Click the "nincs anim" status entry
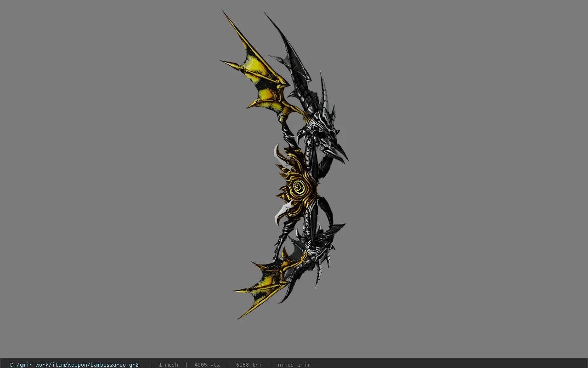The width and height of the screenshot is (588, 368). point(294,365)
